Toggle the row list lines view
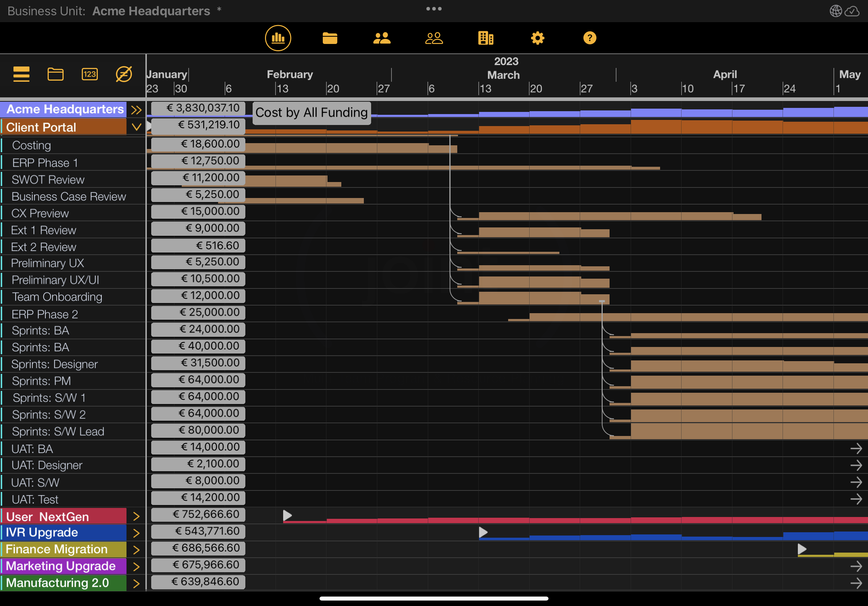Screen dimensions: 868x606 click(x=21, y=74)
